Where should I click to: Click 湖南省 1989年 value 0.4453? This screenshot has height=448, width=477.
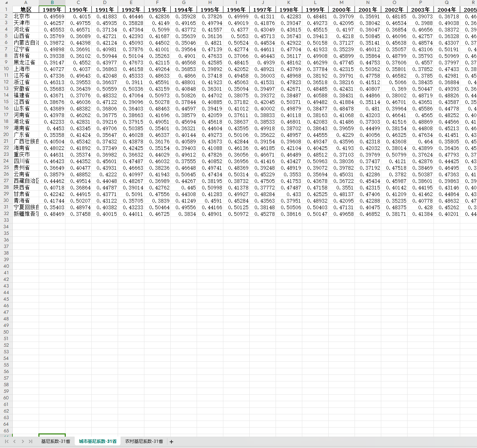tap(52, 128)
